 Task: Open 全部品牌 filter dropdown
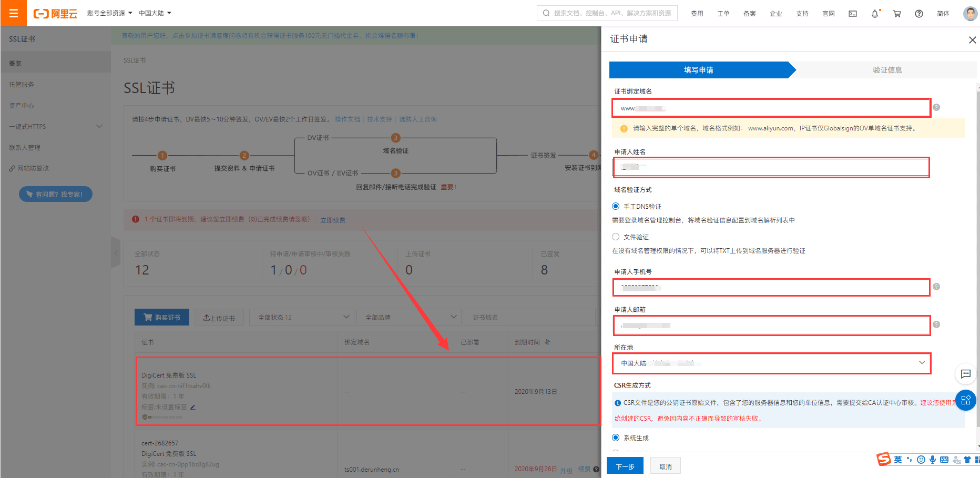click(x=409, y=317)
